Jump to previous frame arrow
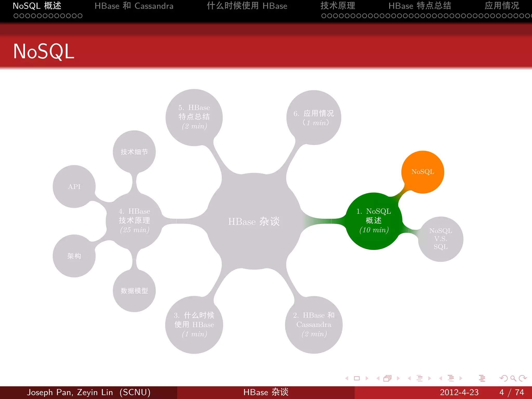Screen dimensions: 532x399 [x=378, y=378]
